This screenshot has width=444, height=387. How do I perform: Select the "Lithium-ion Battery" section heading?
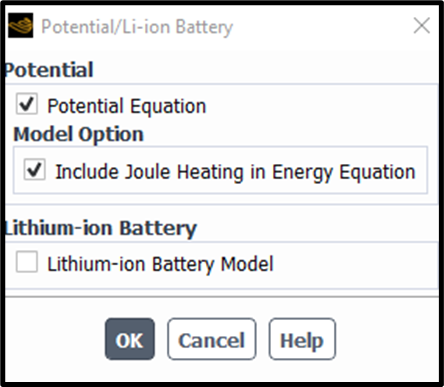101,228
